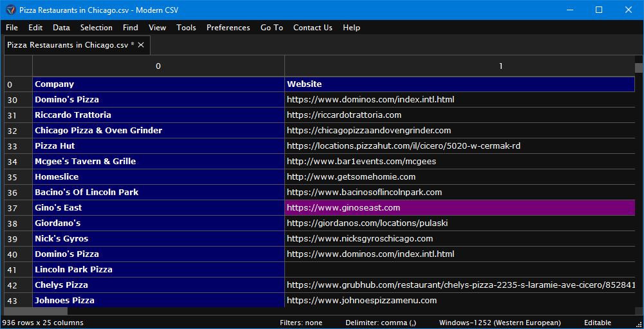Open the Selection menu
644x329 pixels.
click(97, 28)
